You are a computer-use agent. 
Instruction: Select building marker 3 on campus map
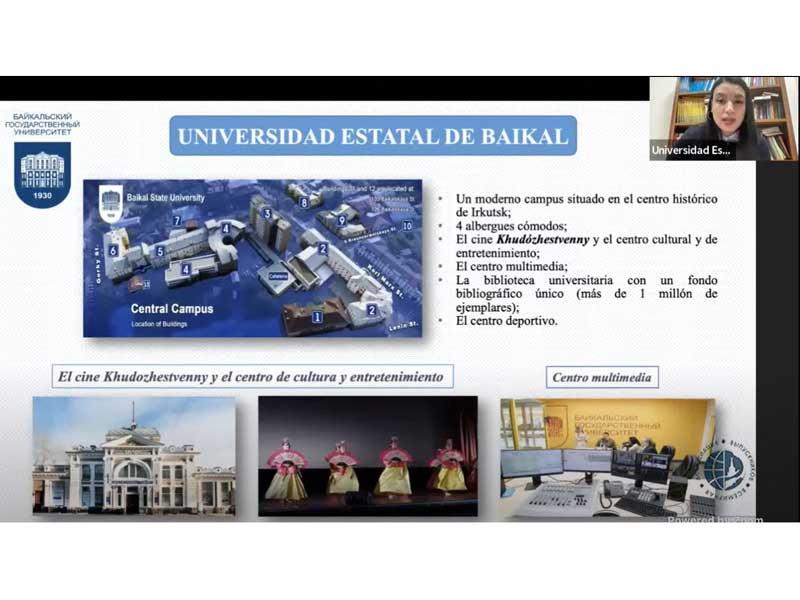(x=267, y=214)
